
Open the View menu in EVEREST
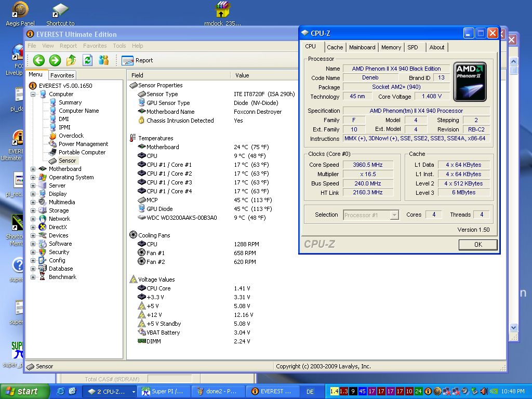click(48, 46)
